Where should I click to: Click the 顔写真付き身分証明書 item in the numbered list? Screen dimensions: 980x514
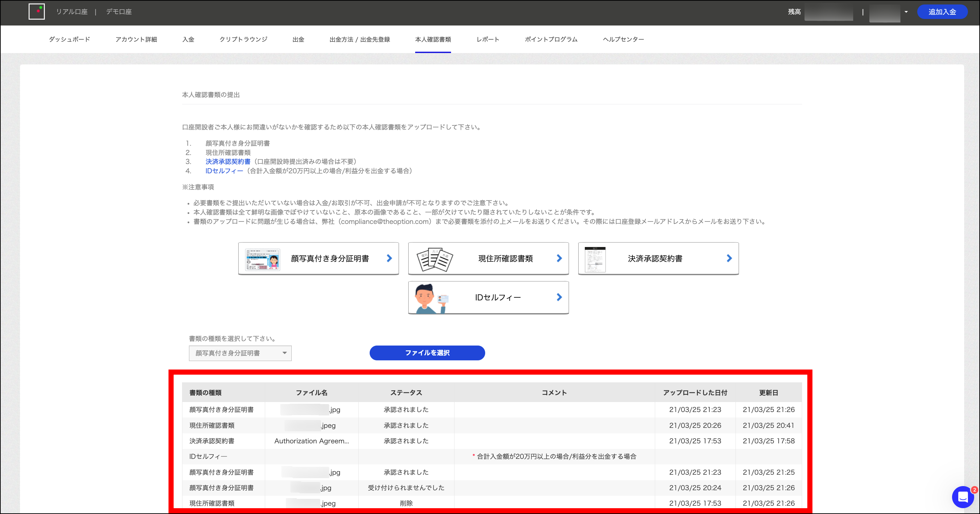[237, 143]
